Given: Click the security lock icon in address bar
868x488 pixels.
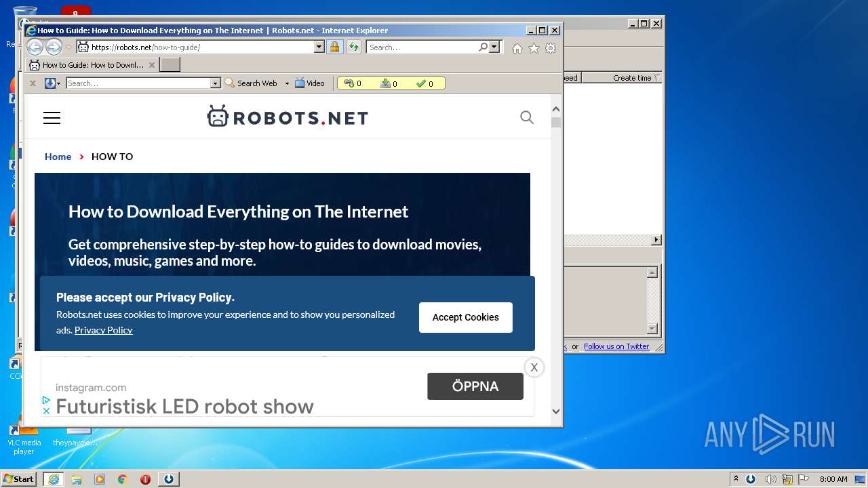Looking at the screenshot, I should click(334, 47).
